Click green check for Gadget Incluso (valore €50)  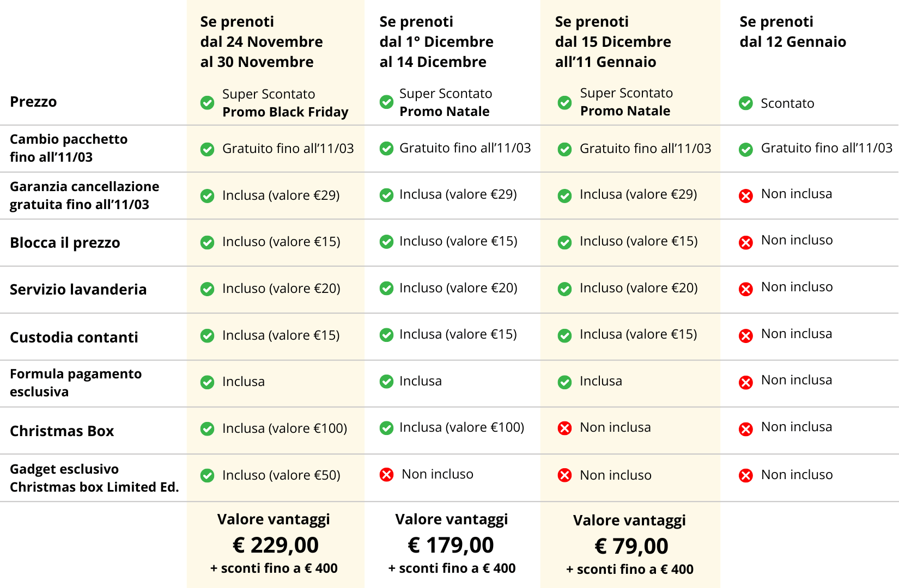(207, 476)
